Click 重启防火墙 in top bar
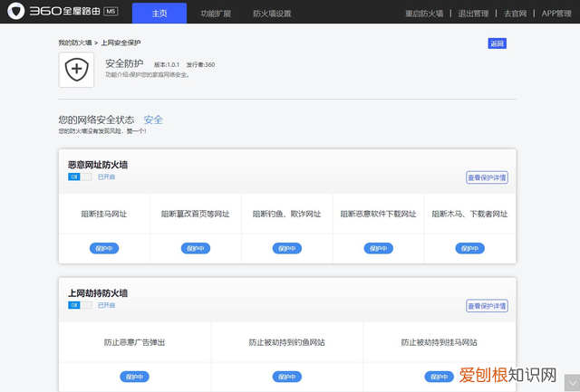This screenshot has width=580, height=392. point(424,14)
